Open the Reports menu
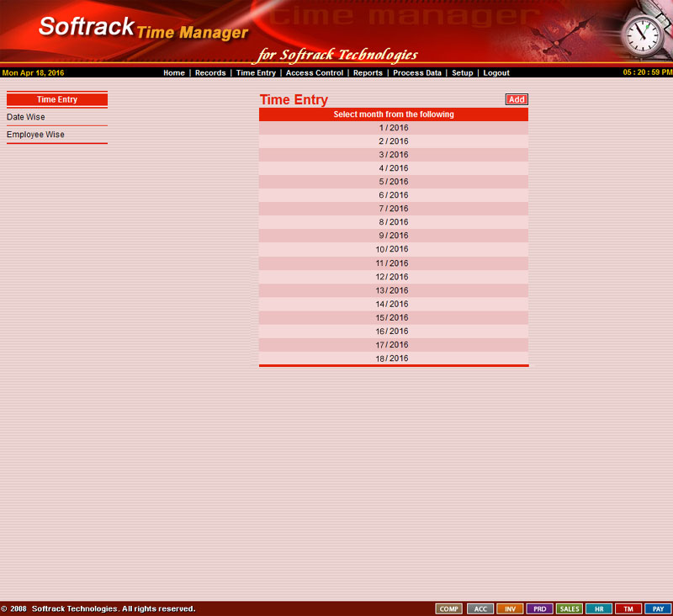Image resolution: width=673 pixels, height=616 pixels. [368, 73]
